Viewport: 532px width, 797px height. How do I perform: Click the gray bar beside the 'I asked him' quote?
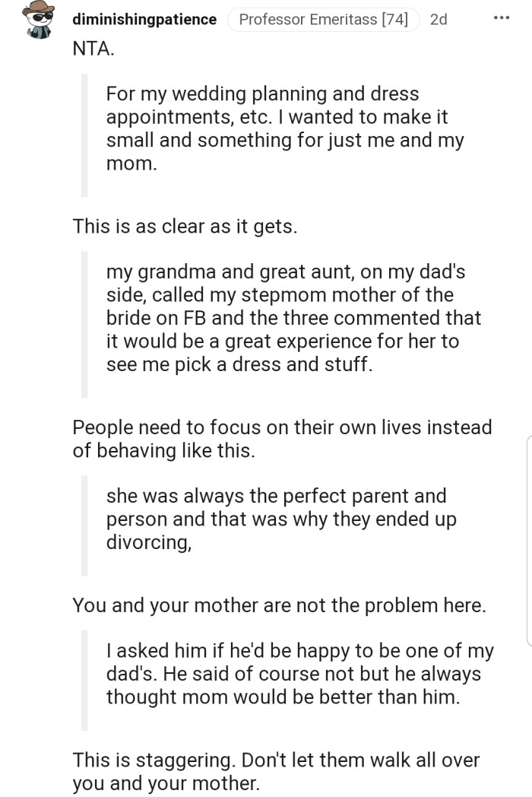point(84,681)
